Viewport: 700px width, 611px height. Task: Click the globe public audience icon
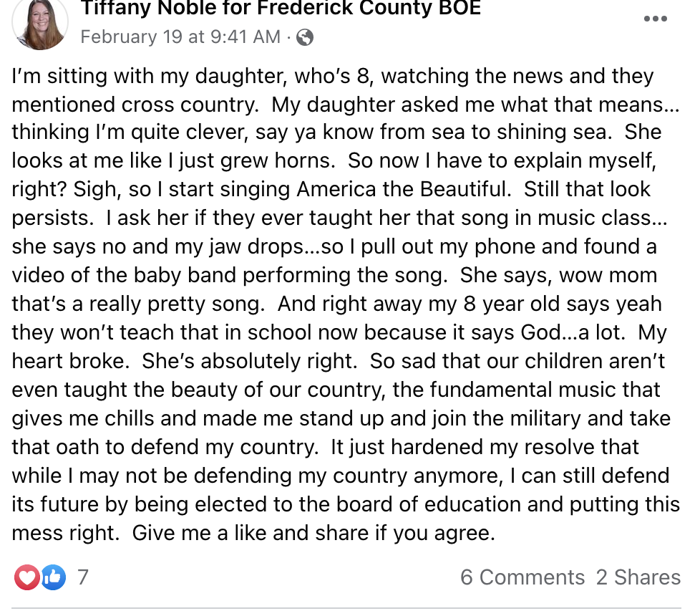point(305,38)
